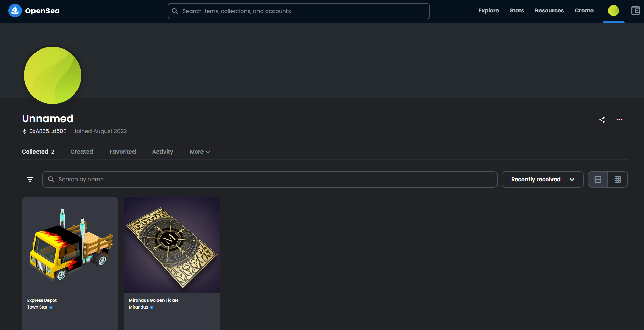Open the Mirandus Golden Ticket thumbnail
The image size is (644, 330).
click(x=172, y=245)
